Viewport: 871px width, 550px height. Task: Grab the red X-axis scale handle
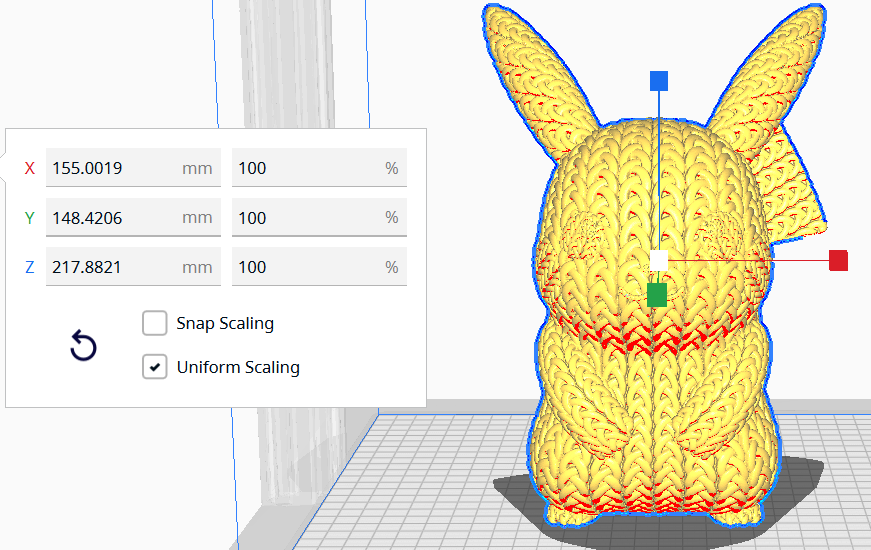pos(838,261)
